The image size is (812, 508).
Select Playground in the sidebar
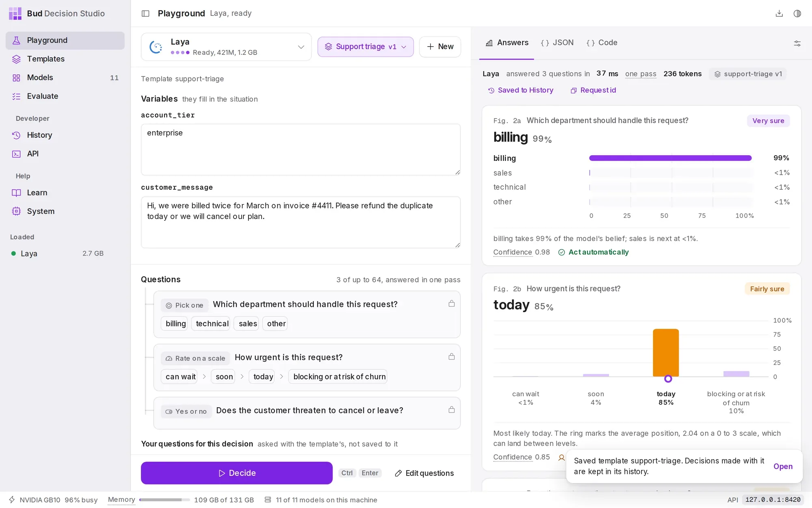coord(65,40)
